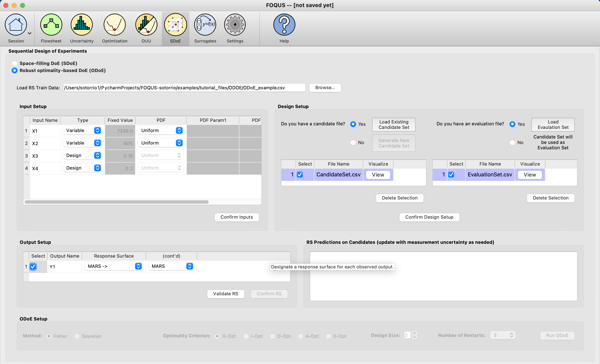The width and height of the screenshot is (600, 364).
Task: Click the Y1 output name cell
Action: click(x=65, y=267)
